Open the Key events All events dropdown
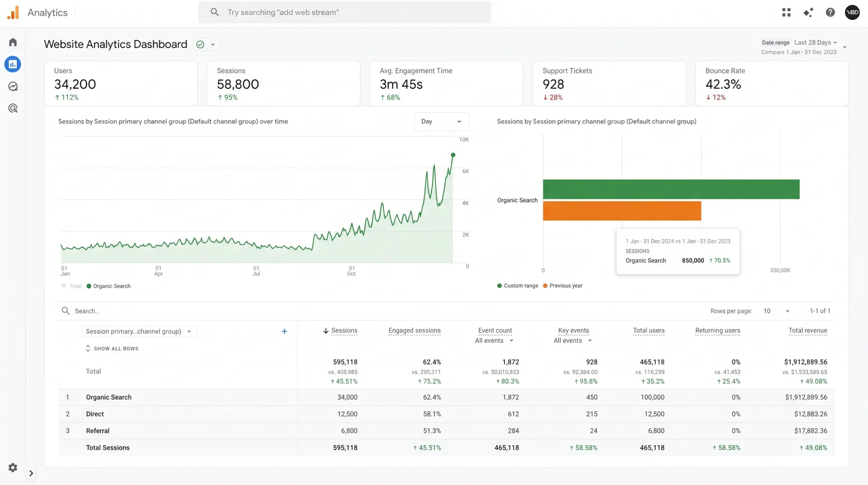The height and width of the screenshot is (485, 868). (x=573, y=341)
